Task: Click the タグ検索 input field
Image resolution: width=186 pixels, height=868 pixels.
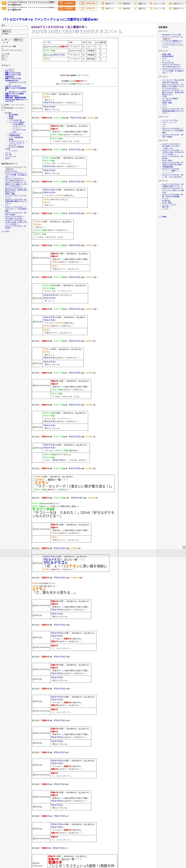Action: (14, 36)
